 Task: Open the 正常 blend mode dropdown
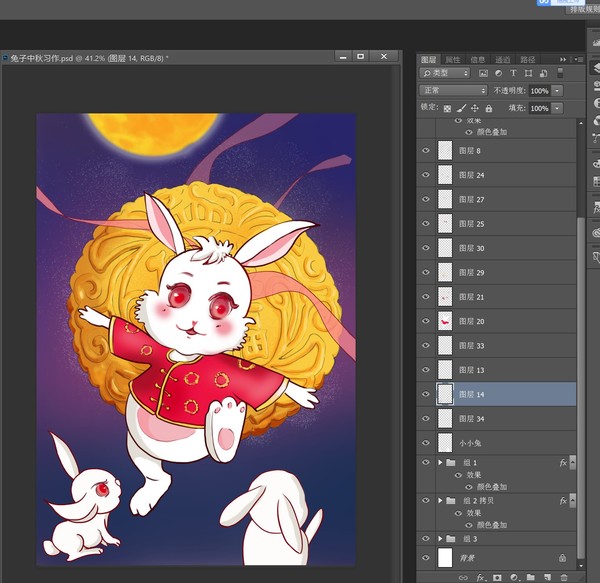click(x=453, y=90)
